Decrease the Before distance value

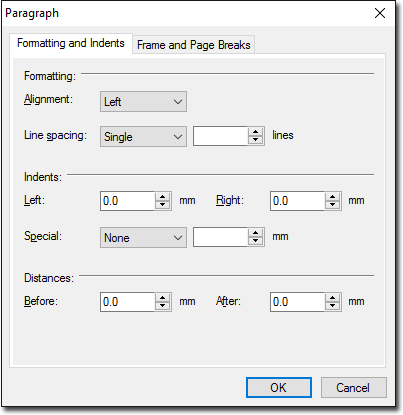pos(163,306)
